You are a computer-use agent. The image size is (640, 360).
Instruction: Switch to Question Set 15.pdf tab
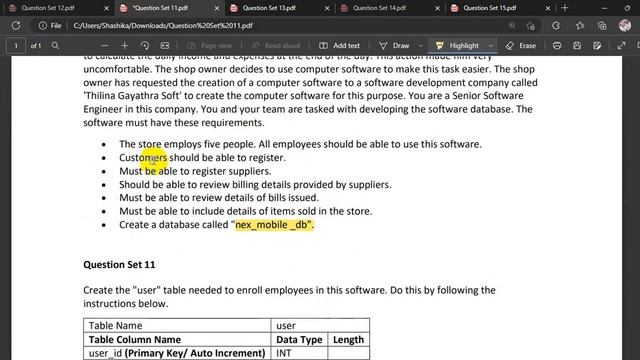pyautogui.click(x=500, y=8)
